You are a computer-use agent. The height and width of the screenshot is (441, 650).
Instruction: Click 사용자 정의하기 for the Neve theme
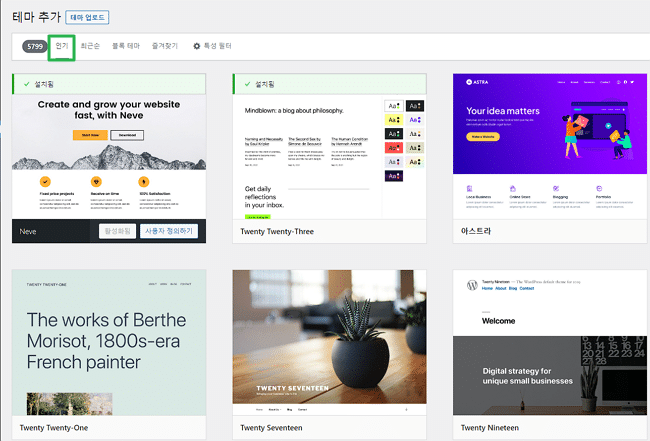click(169, 231)
